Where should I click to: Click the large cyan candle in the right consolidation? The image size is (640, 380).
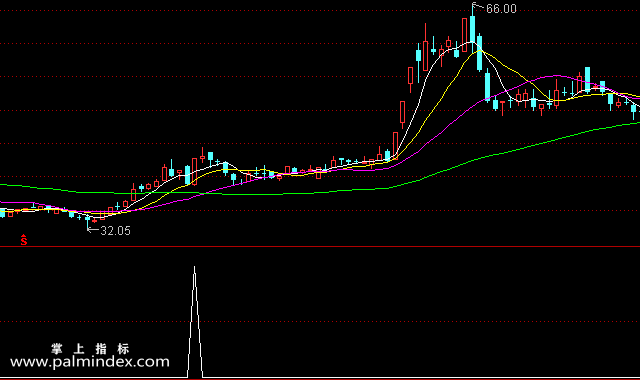tap(587, 80)
